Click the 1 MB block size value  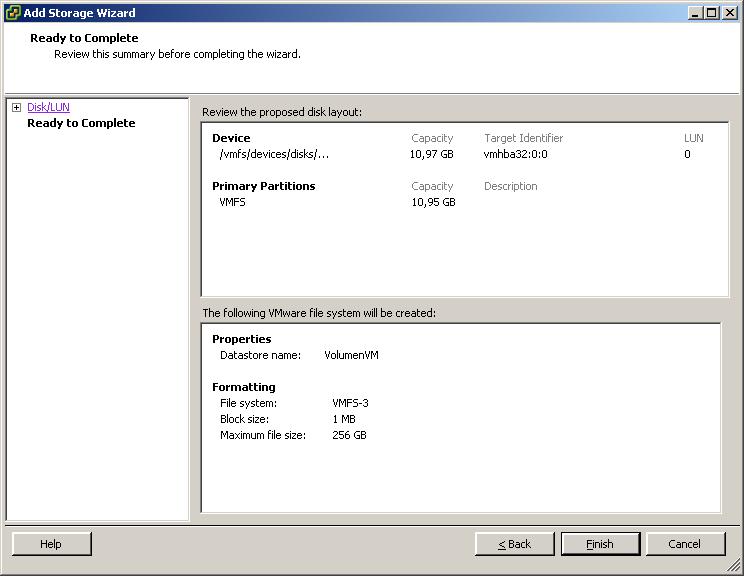(344, 419)
